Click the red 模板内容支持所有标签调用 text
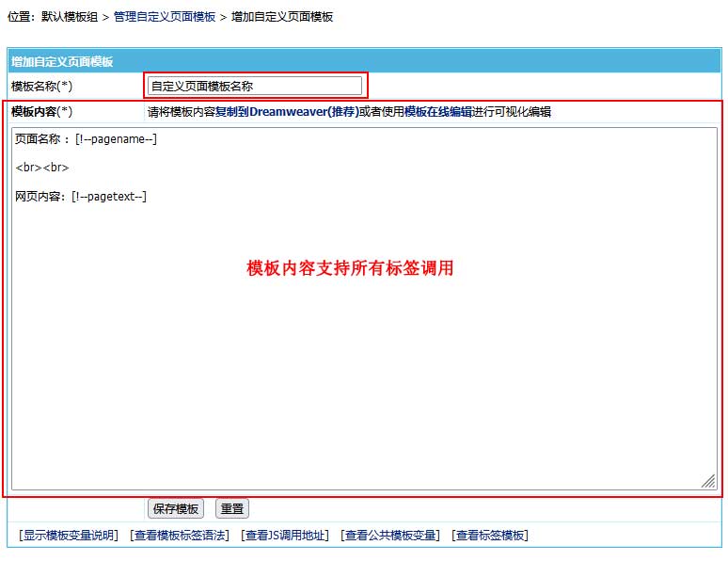728x561 pixels. pyautogui.click(x=350, y=268)
